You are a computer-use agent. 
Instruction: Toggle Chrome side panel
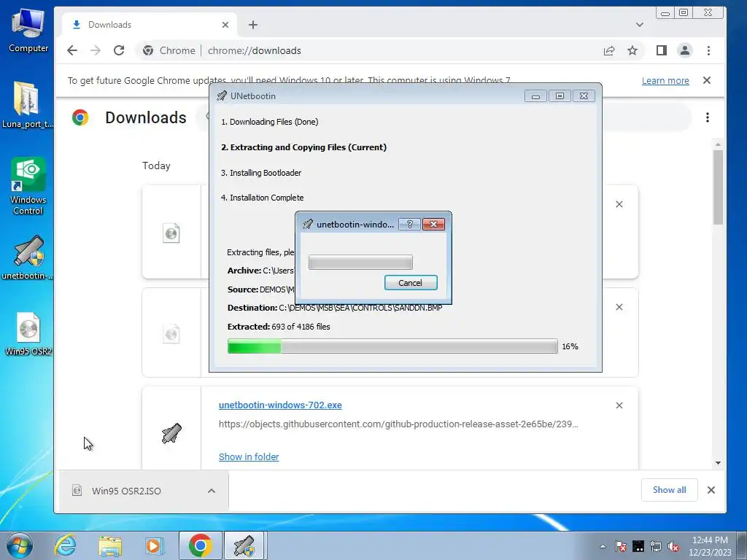[661, 50]
